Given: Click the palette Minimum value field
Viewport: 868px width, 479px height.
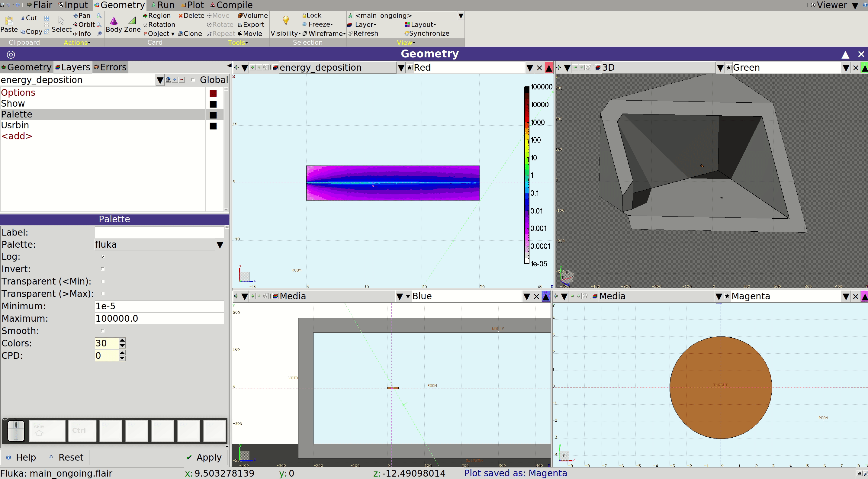Looking at the screenshot, I should [x=159, y=306].
